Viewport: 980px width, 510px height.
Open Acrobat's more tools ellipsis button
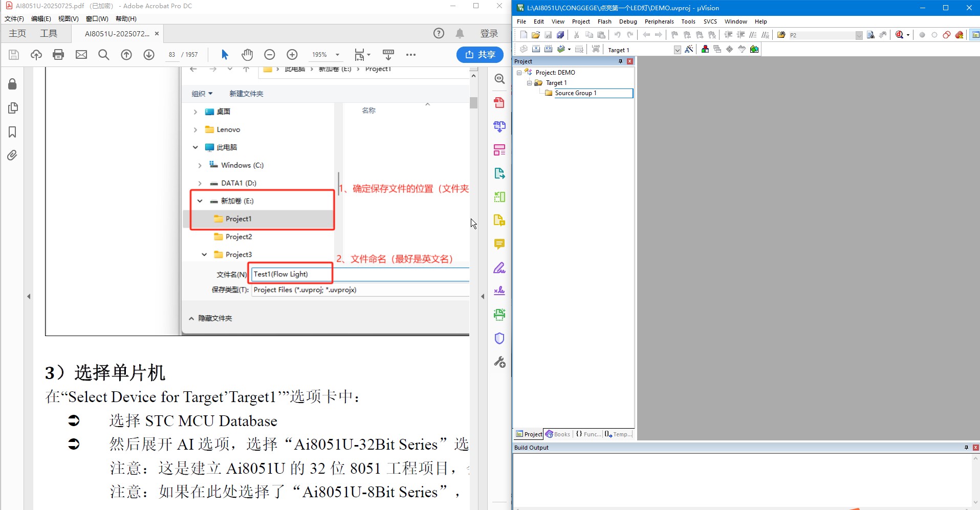pos(411,54)
